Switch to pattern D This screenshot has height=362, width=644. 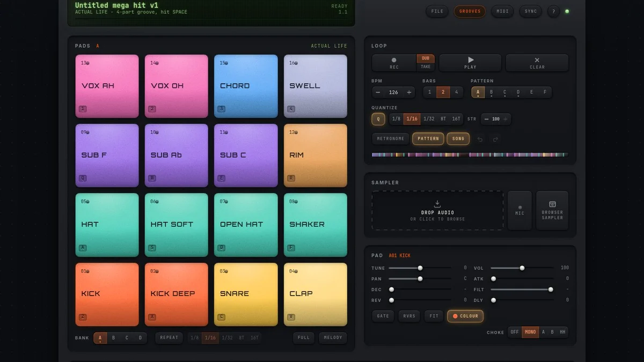(518, 92)
